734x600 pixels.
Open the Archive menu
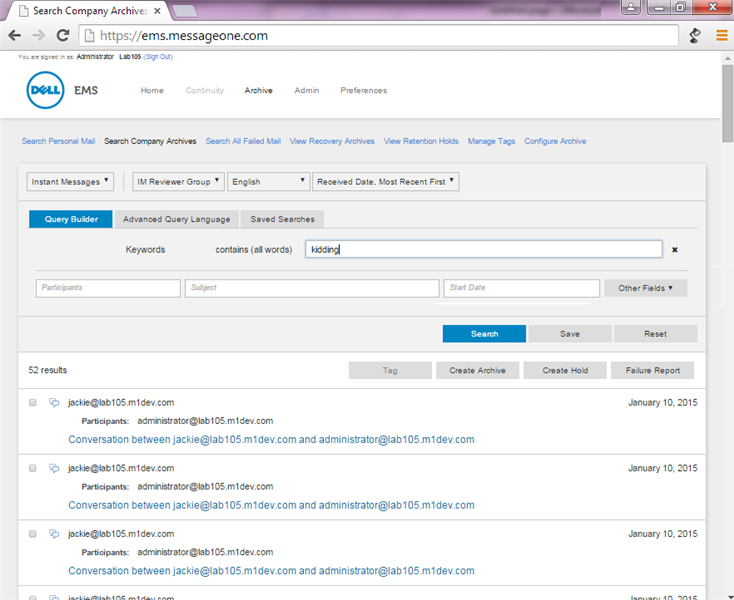[x=258, y=90]
